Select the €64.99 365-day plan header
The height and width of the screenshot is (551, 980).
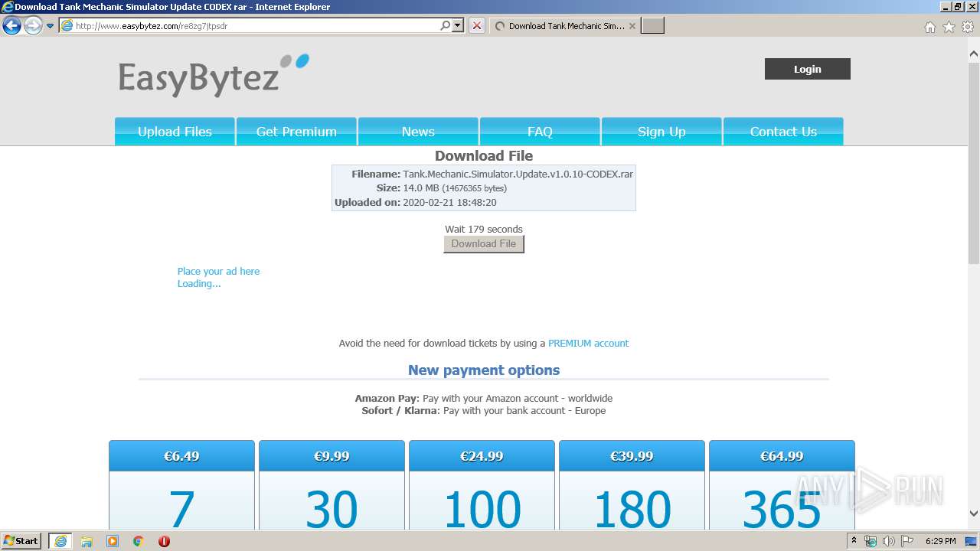coord(782,456)
